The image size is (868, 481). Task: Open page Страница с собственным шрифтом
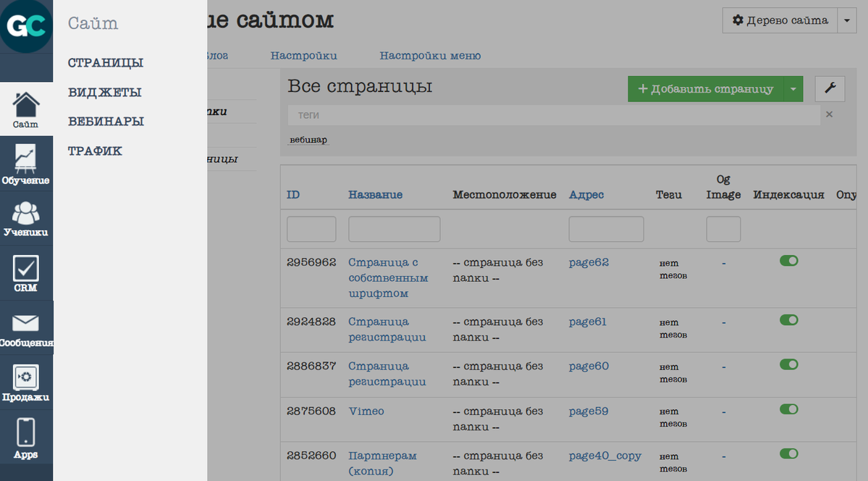tap(388, 277)
